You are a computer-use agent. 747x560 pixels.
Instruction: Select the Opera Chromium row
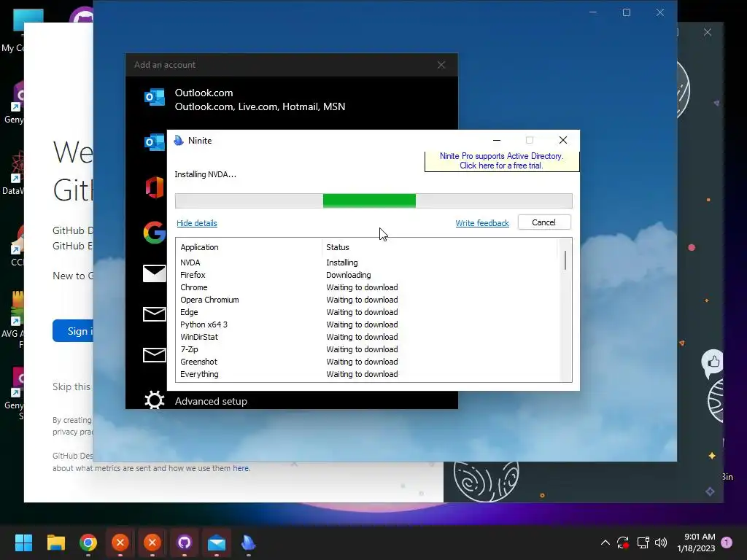[x=367, y=300]
